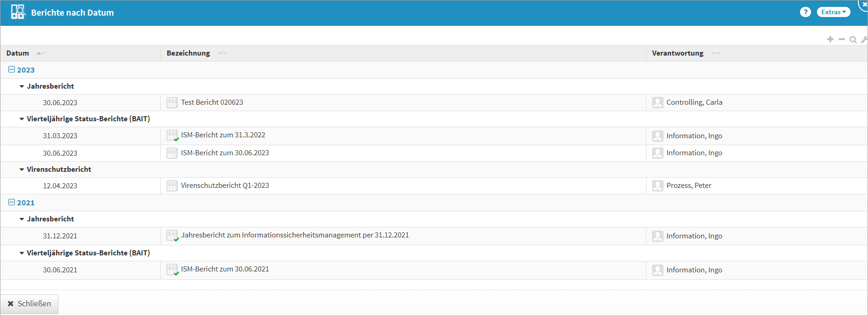The width and height of the screenshot is (868, 316).
Task: Click the Schließen button
Action: pyautogui.click(x=29, y=304)
